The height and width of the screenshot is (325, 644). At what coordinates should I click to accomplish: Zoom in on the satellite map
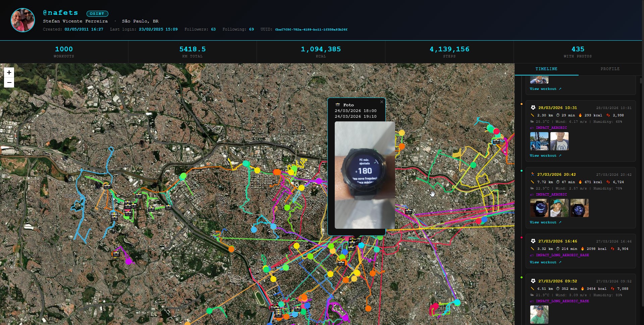[9, 72]
